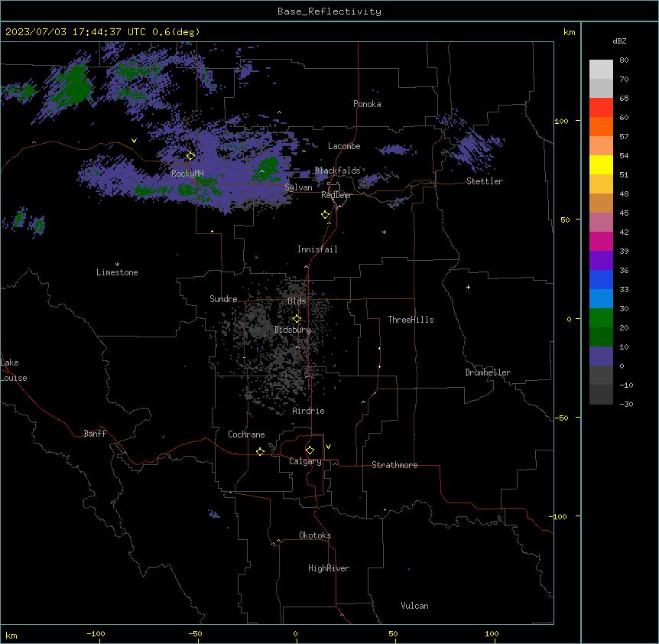This screenshot has width=659, height=644.
Task: Click the Base_Reflectivity title text
Action: click(329, 11)
